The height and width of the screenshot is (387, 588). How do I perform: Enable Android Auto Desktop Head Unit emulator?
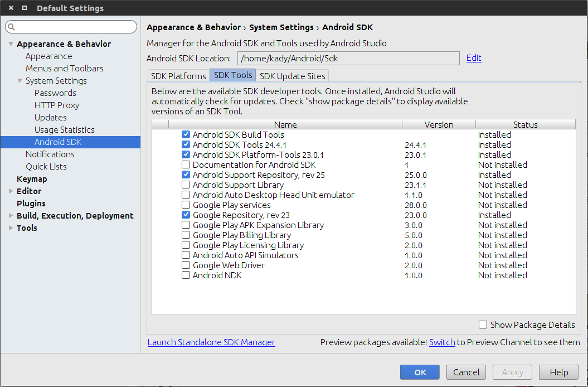186,195
